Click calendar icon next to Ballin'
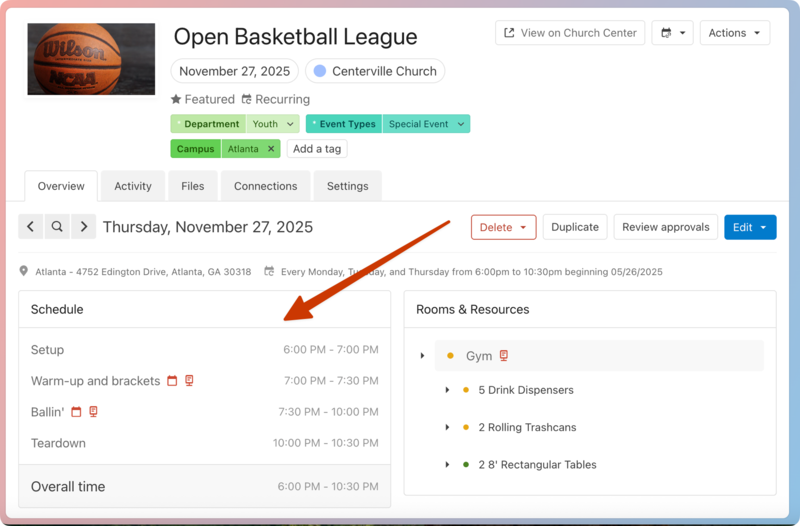Screen dimensions: 800x526 click(76, 412)
